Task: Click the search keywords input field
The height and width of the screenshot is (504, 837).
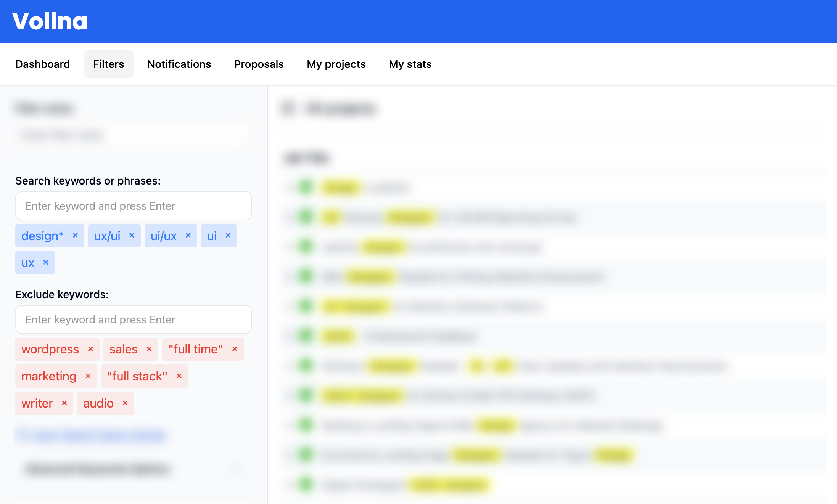Action: tap(134, 206)
